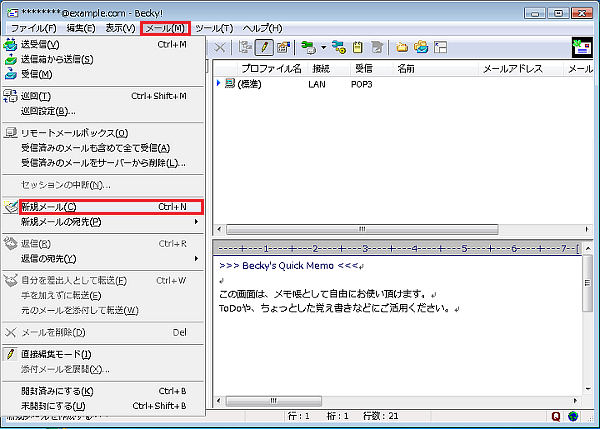Click the memo pane horizontal scrollbar thumb
Image resolution: width=600 pixels, height=429 pixels.
click(274, 401)
